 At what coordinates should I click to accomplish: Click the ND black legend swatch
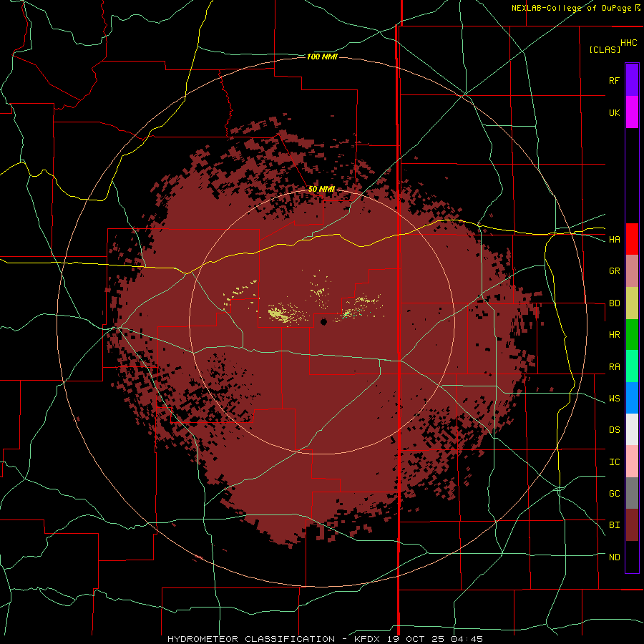pyautogui.click(x=632, y=557)
